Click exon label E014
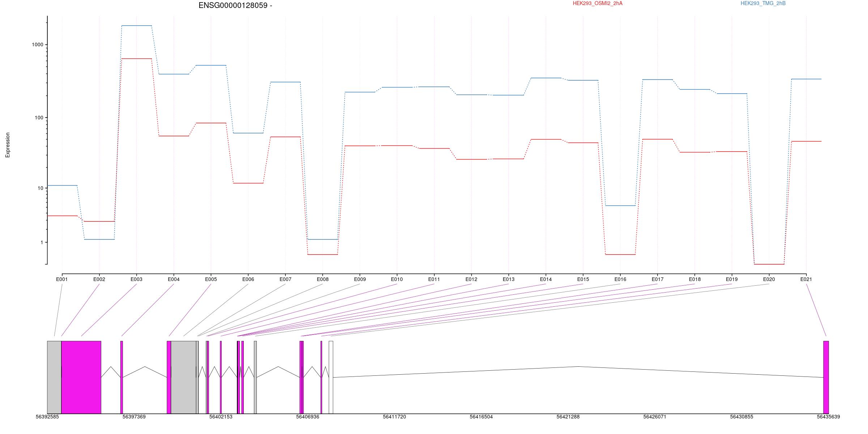Image resolution: width=868 pixels, height=434 pixels. click(546, 279)
